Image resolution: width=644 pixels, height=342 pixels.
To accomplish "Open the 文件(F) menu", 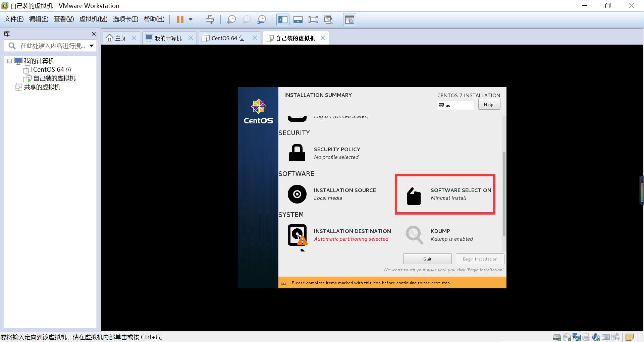I will (14, 19).
